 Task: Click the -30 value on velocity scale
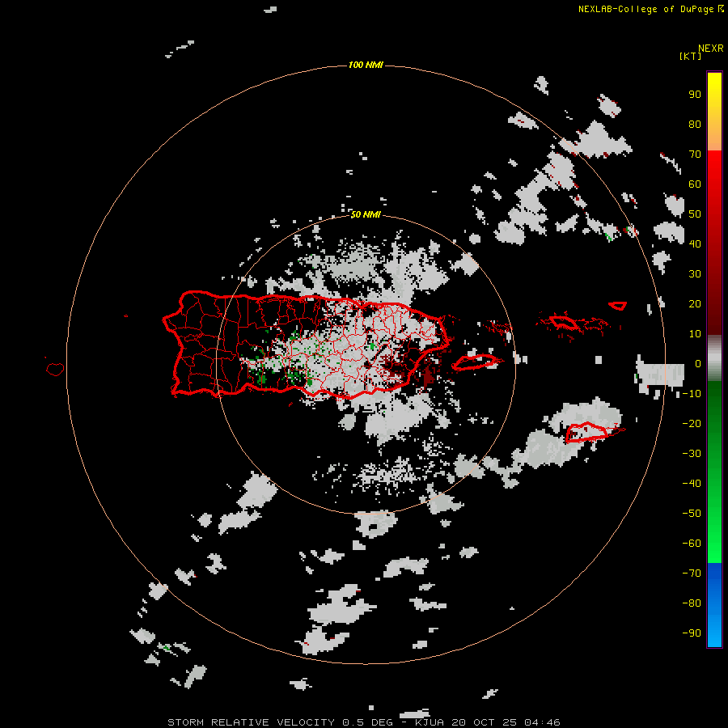click(x=692, y=454)
